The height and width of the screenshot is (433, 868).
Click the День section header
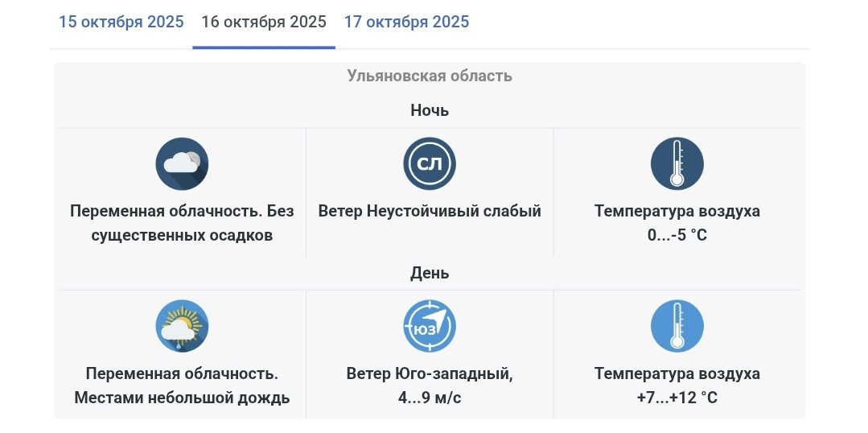tap(430, 273)
